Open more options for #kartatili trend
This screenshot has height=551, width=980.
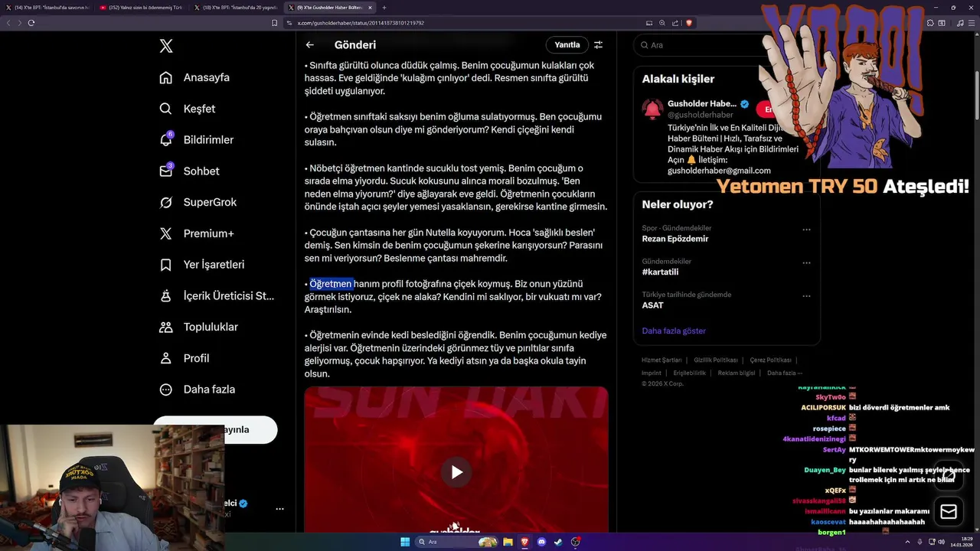click(806, 262)
